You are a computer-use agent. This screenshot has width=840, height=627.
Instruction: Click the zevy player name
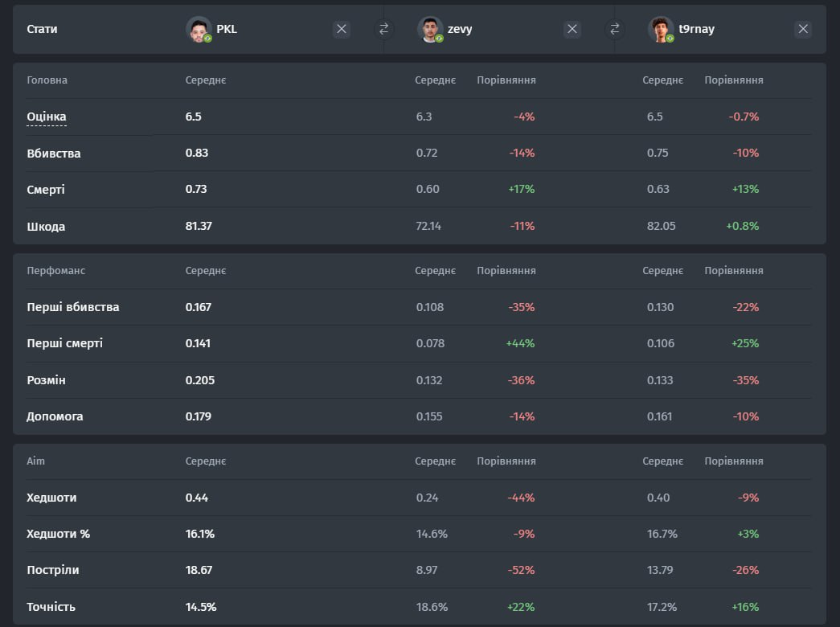click(460, 30)
